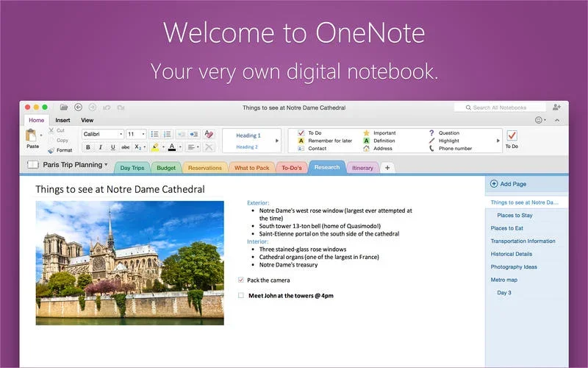Insert a numbered list
Image resolution: width=588 pixels, height=368 pixels.
pyautogui.click(x=168, y=134)
